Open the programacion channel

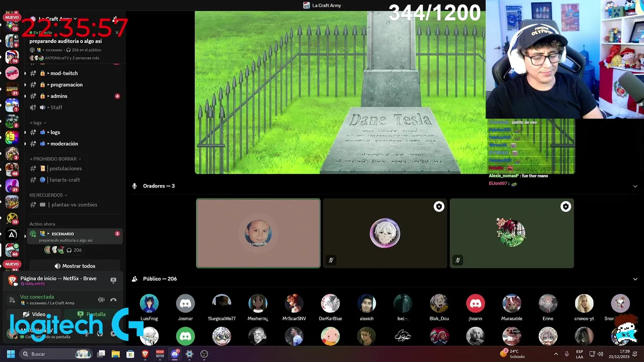click(75, 84)
